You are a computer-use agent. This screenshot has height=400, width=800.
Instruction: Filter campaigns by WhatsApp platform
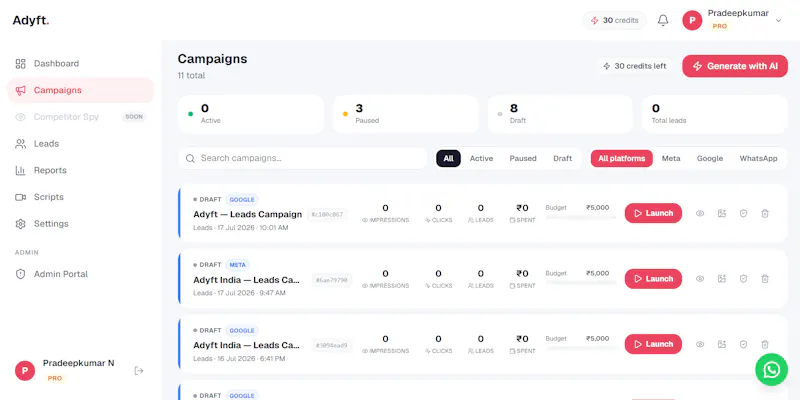click(758, 159)
